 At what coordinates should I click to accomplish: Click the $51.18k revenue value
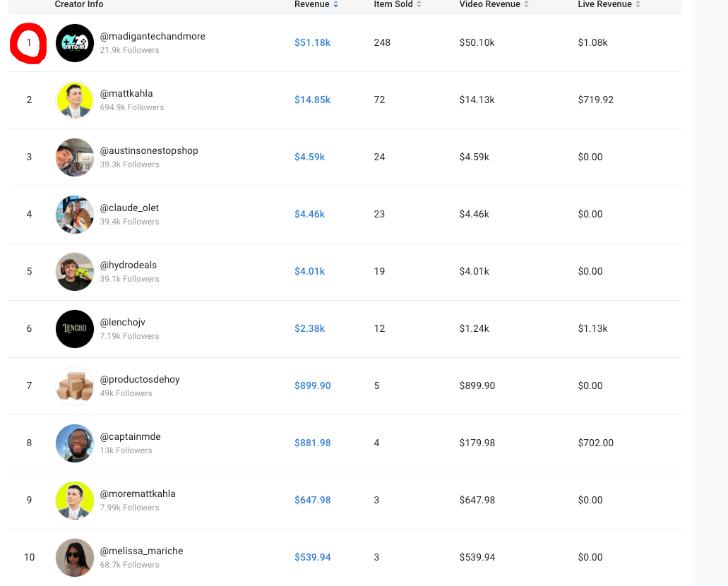(x=312, y=42)
